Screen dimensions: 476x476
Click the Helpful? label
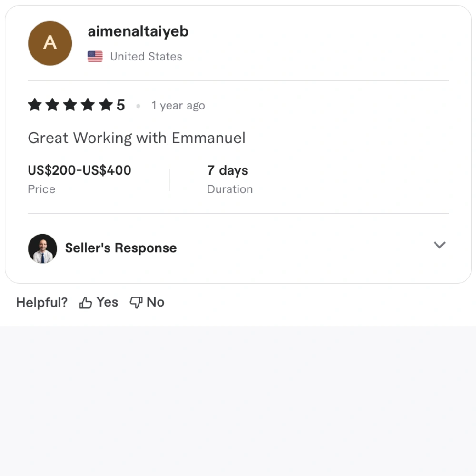click(42, 303)
